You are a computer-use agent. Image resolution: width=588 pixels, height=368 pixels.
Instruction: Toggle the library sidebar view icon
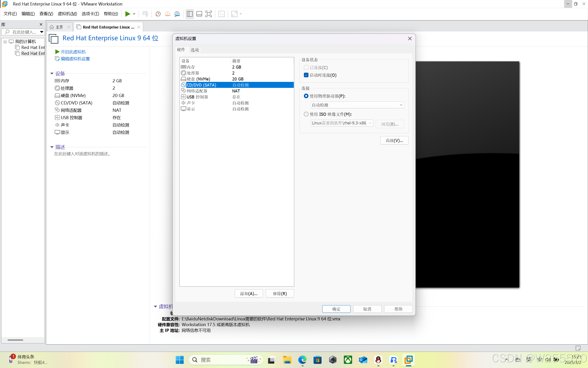point(190,14)
